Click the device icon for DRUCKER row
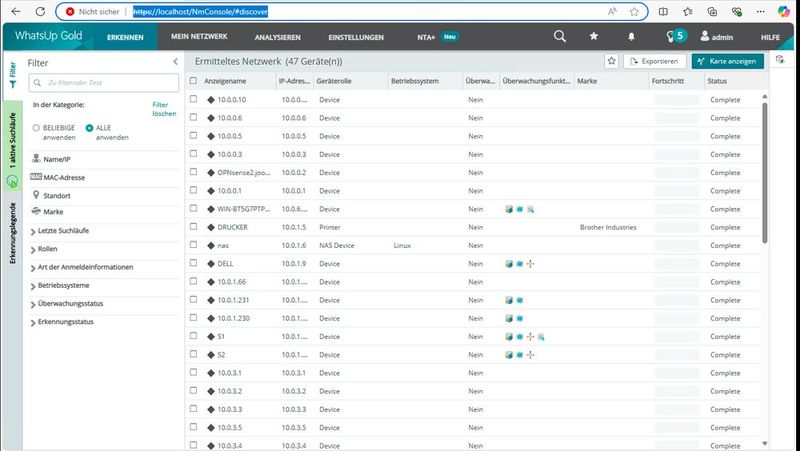 (x=211, y=227)
